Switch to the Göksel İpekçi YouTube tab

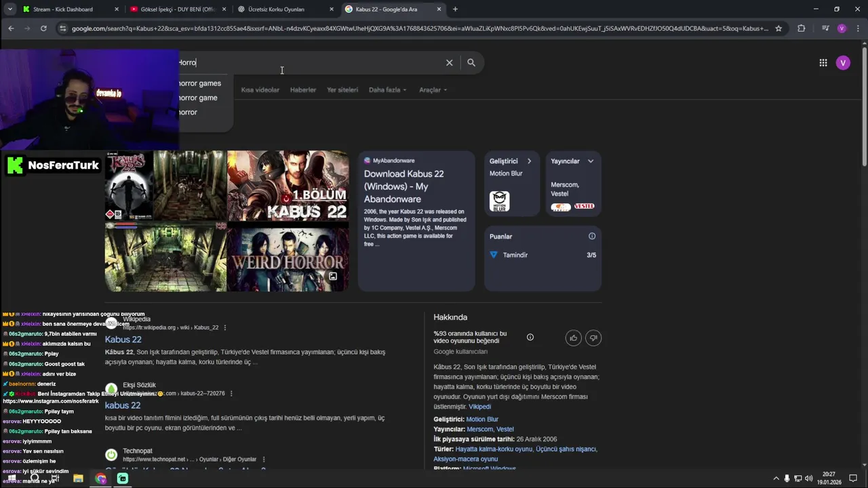pyautogui.click(x=178, y=9)
